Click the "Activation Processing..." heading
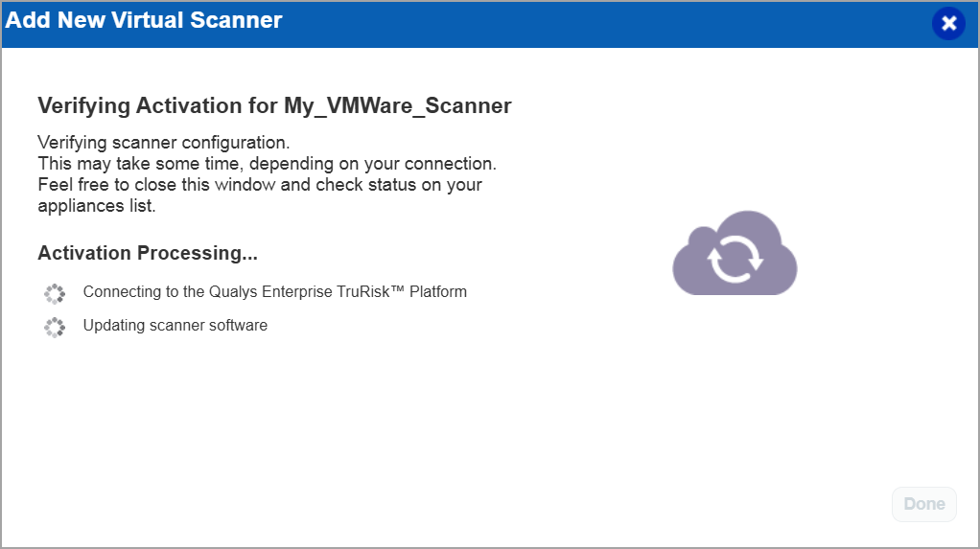Image resolution: width=980 pixels, height=549 pixels. (148, 253)
